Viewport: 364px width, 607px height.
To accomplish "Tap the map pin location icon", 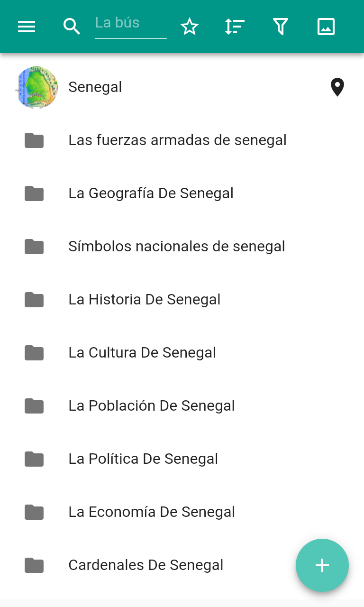I will (x=337, y=87).
